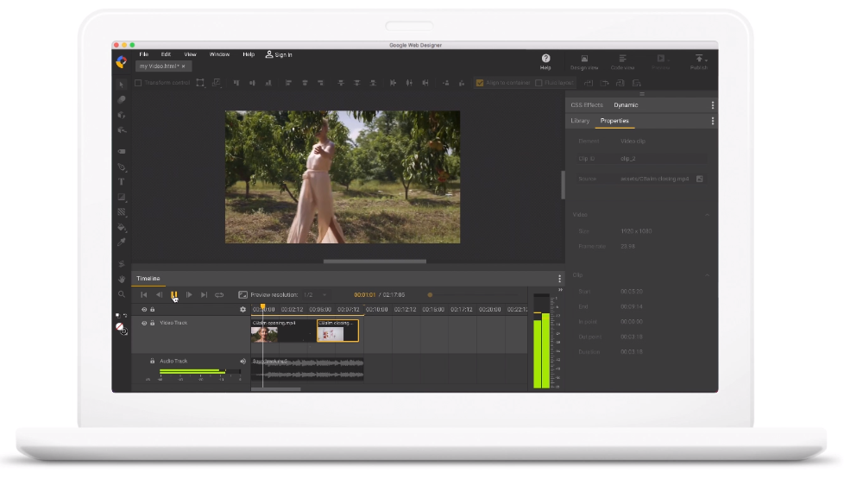This screenshot has height=504, width=844.
Task: Select the Text tool in the left toolbar
Action: (x=122, y=182)
